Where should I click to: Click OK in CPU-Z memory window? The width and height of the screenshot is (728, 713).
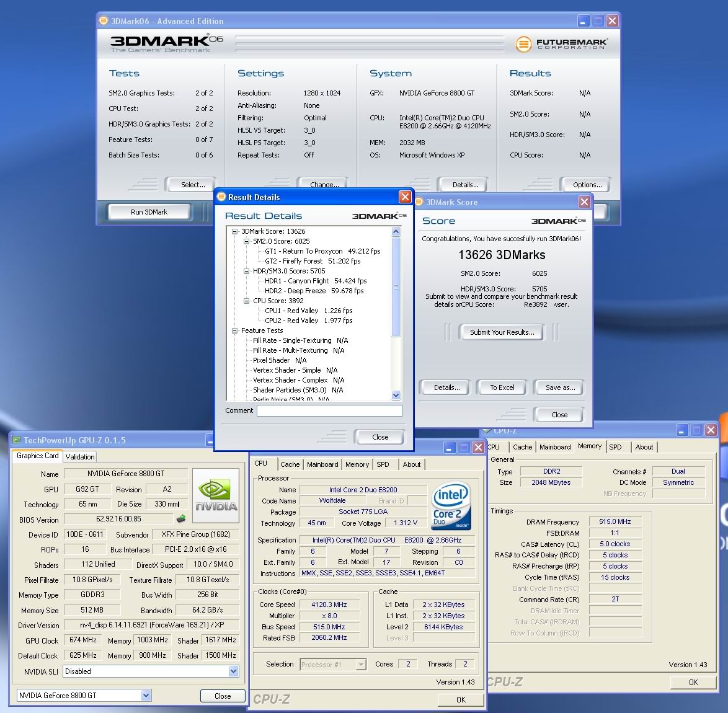point(693,683)
